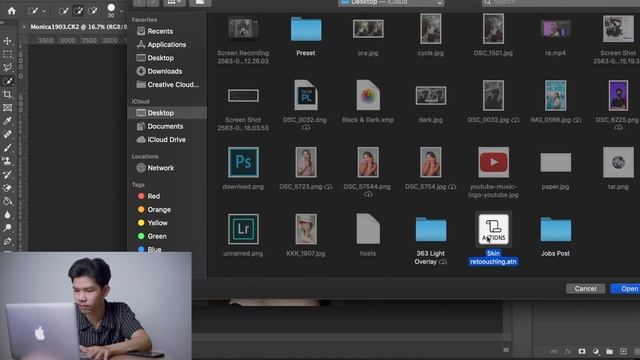The width and height of the screenshot is (640, 360).
Task: Select the Quick Selection tool in toolbar
Action: coord(7,81)
